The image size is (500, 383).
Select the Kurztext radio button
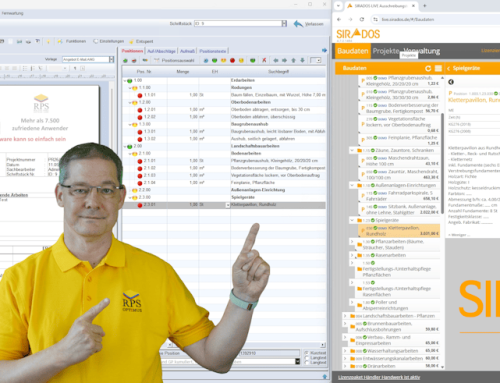[306, 353]
